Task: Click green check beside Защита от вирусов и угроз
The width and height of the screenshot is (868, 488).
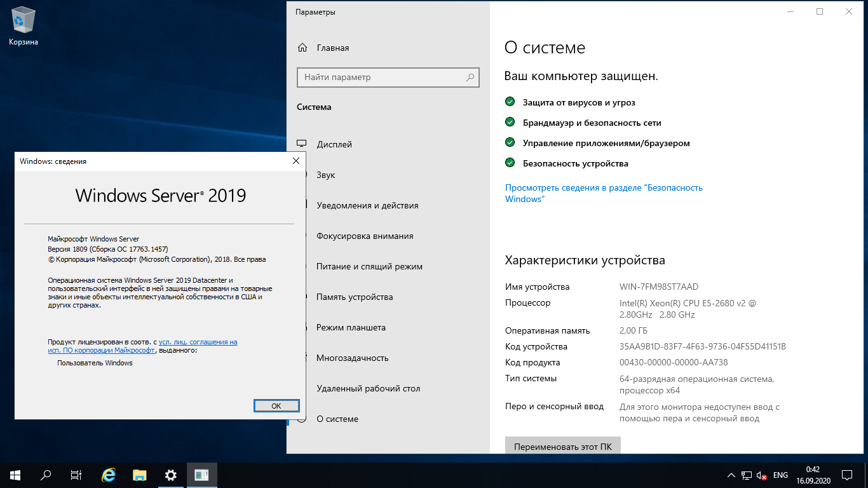Action: point(510,102)
